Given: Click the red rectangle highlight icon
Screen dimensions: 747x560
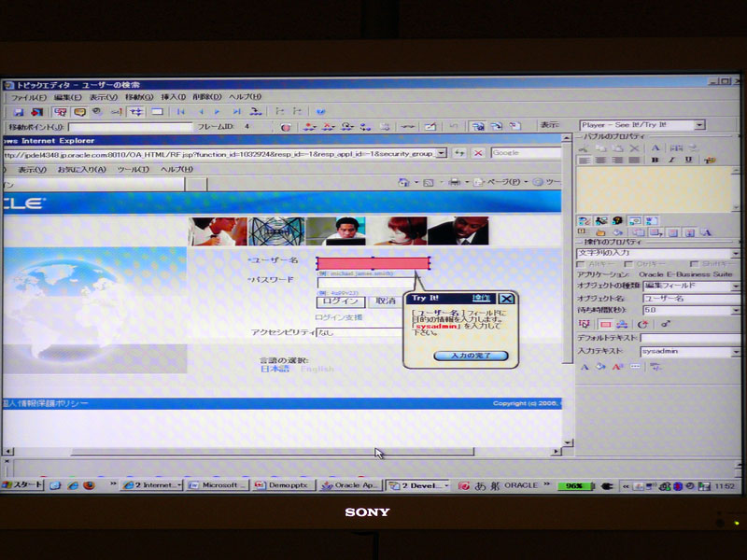Looking at the screenshot, I should click(x=605, y=324).
